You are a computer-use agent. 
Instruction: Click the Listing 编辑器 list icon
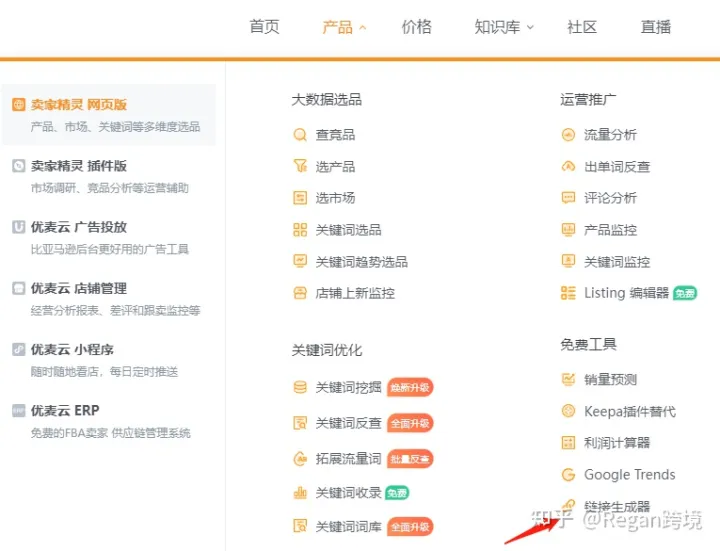click(568, 293)
